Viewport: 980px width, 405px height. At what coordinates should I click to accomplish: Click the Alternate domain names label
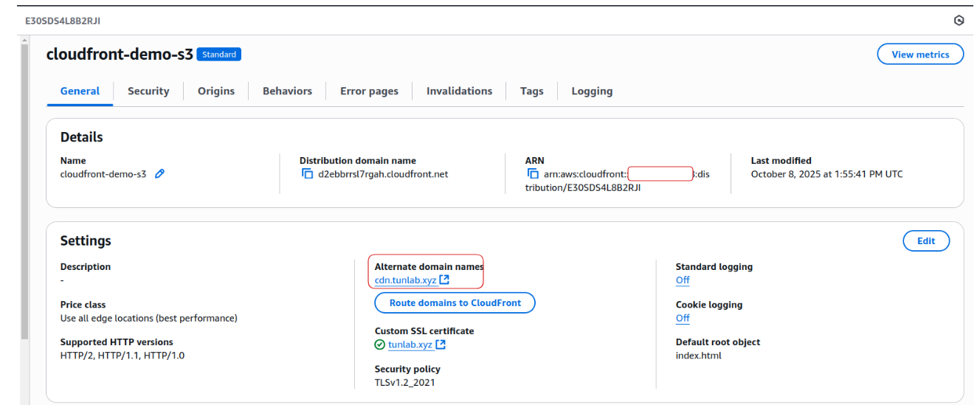tap(429, 267)
